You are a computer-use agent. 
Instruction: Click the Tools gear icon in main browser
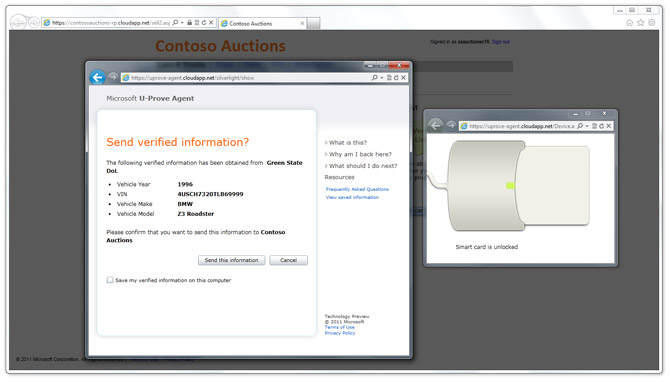(652, 23)
